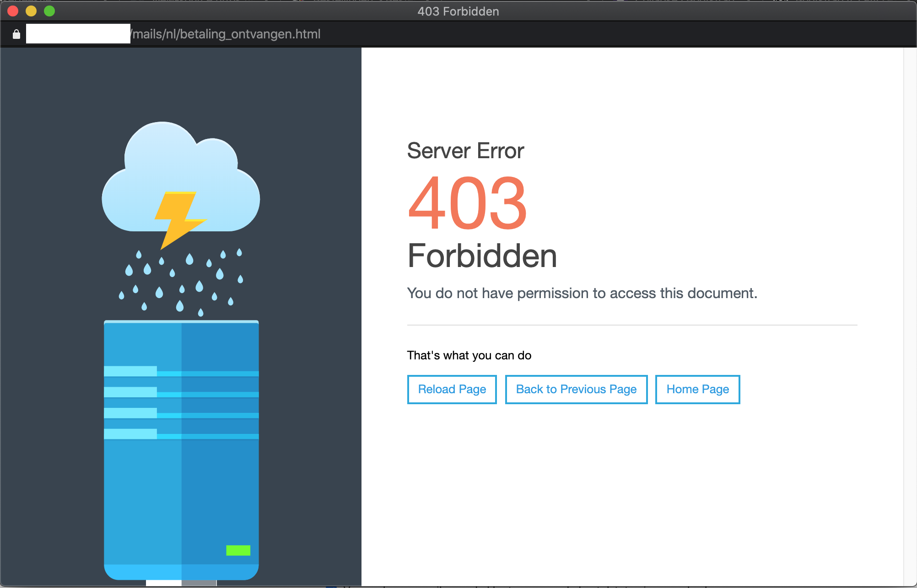Go Back to Previous Page
This screenshot has width=917, height=588.
576,389
